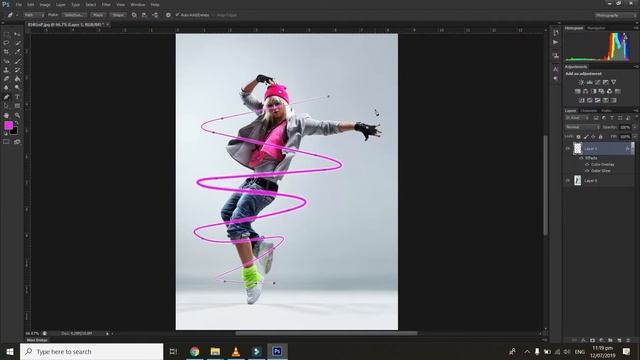This screenshot has width=640, height=360.
Task: Add an Invert adjustment
Action: pyautogui.click(x=582, y=100)
